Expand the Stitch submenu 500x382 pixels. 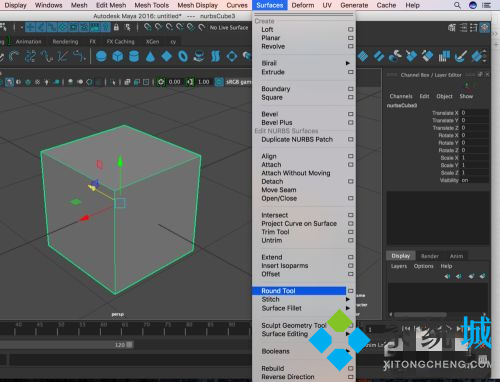point(348,299)
